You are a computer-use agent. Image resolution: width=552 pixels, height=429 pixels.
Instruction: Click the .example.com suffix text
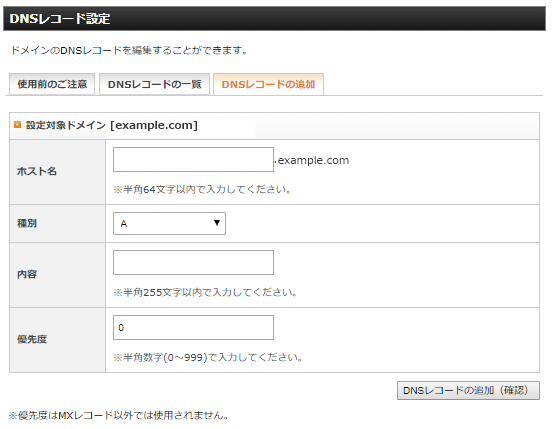pos(312,160)
